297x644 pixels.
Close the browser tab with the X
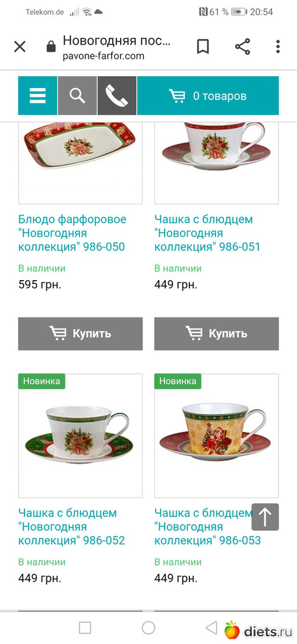(20, 47)
